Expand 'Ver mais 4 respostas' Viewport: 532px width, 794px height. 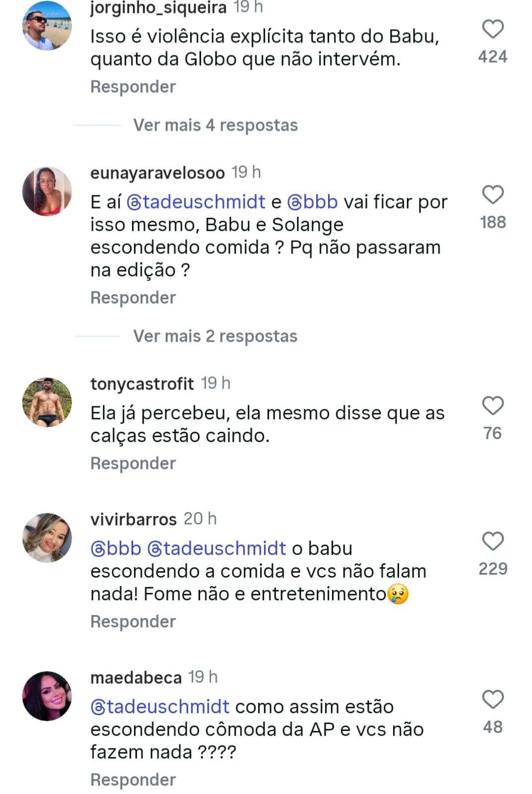coord(215,125)
